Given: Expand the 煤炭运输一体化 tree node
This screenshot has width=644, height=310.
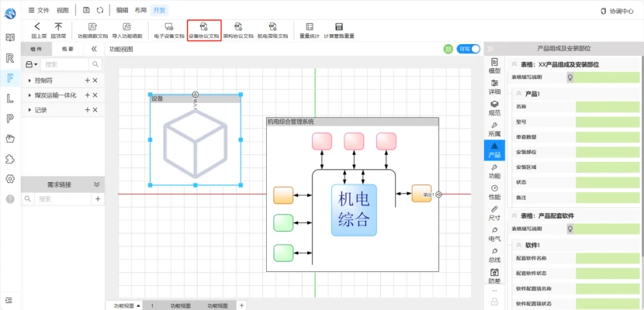Looking at the screenshot, I should 29,95.
